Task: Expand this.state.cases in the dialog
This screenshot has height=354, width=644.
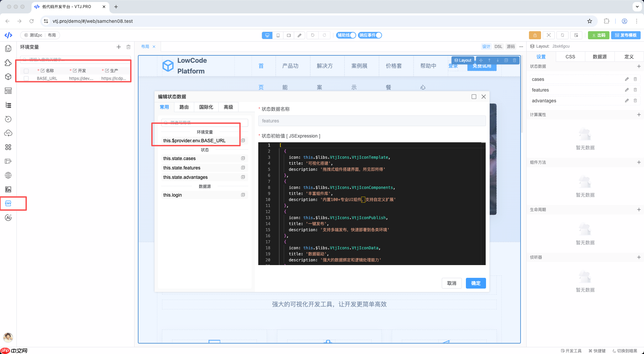Action: 243,158
